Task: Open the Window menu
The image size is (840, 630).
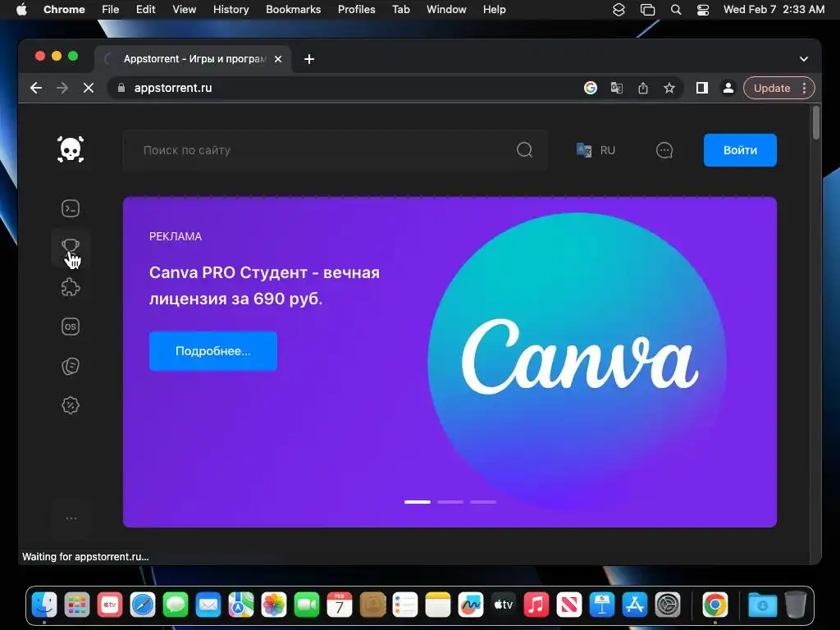Action: [446, 9]
